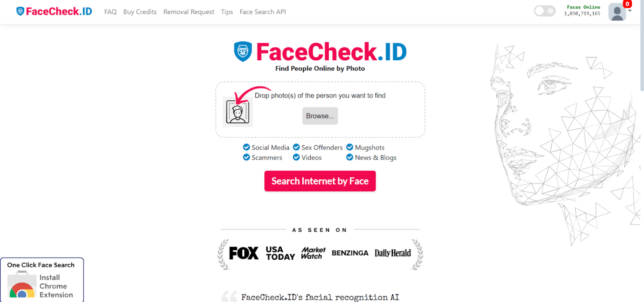The height and width of the screenshot is (302, 644).
Task: Click the photo placeholder with red arrow
Action: (x=237, y=112)
